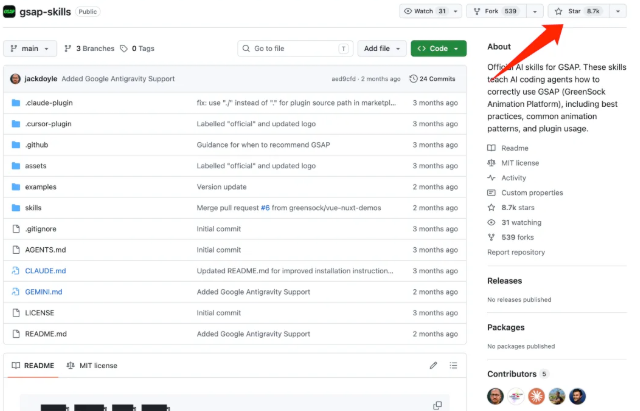This screenshot has height=411, width=640.
Task: View the 8.7k stars link
Action: (x=518, y=207)
